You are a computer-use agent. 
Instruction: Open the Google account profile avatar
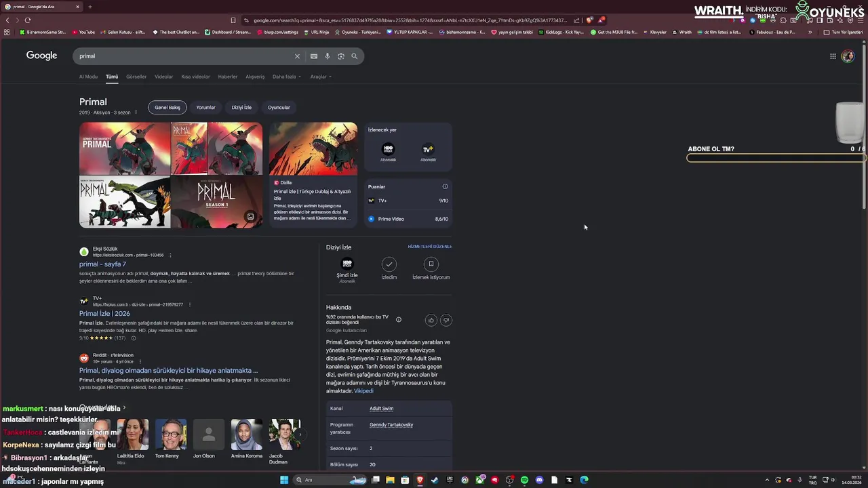(x=848, y=56)
